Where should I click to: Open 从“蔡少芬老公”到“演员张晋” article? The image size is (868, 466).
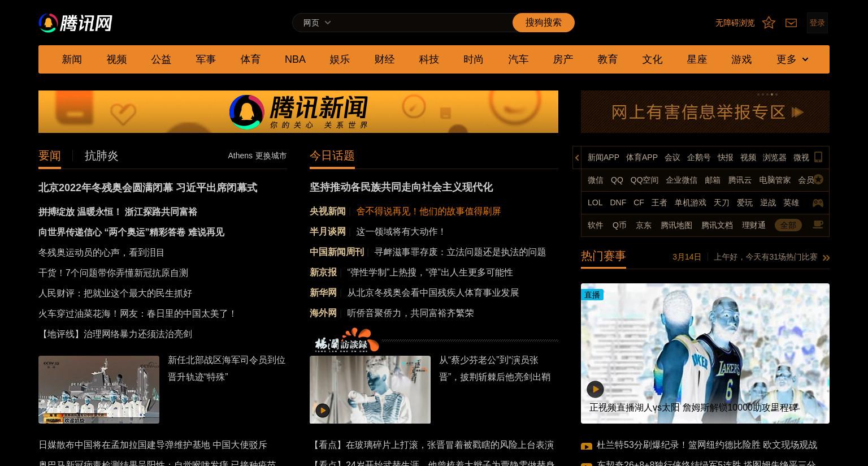(494, 369)
